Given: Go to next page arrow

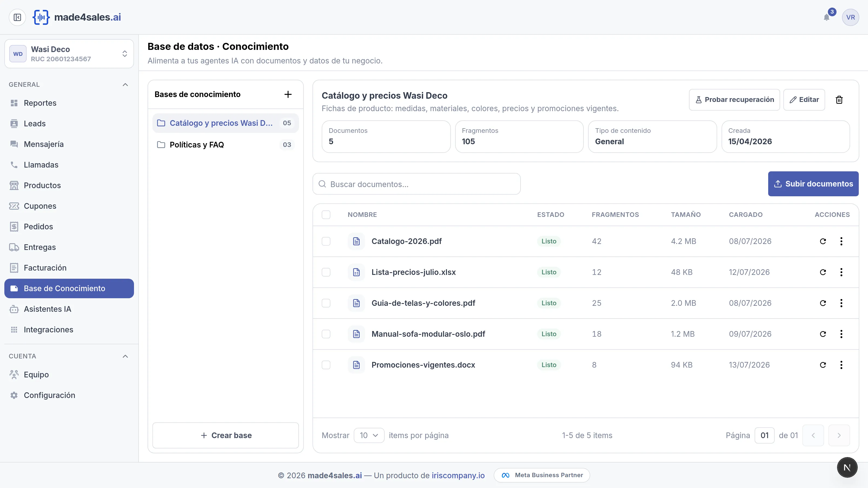Looking at the screenshot, I should (839, 435).
